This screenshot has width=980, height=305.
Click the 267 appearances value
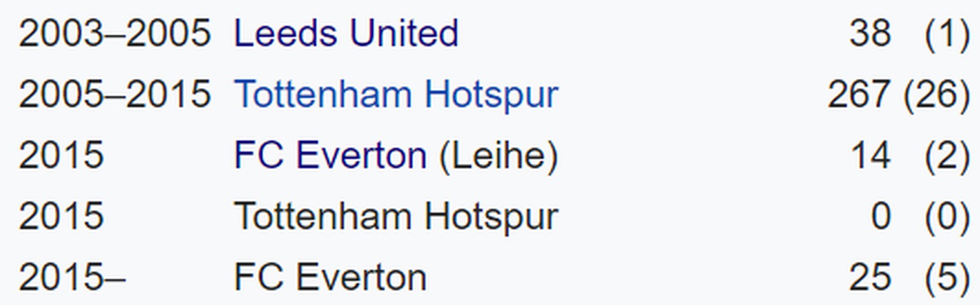(857, 94)
